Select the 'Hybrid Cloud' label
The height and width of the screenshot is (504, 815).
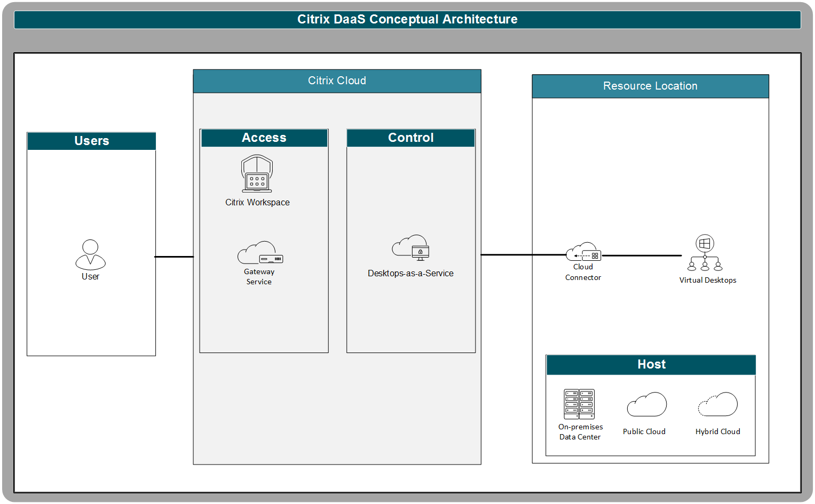(718, 431)
